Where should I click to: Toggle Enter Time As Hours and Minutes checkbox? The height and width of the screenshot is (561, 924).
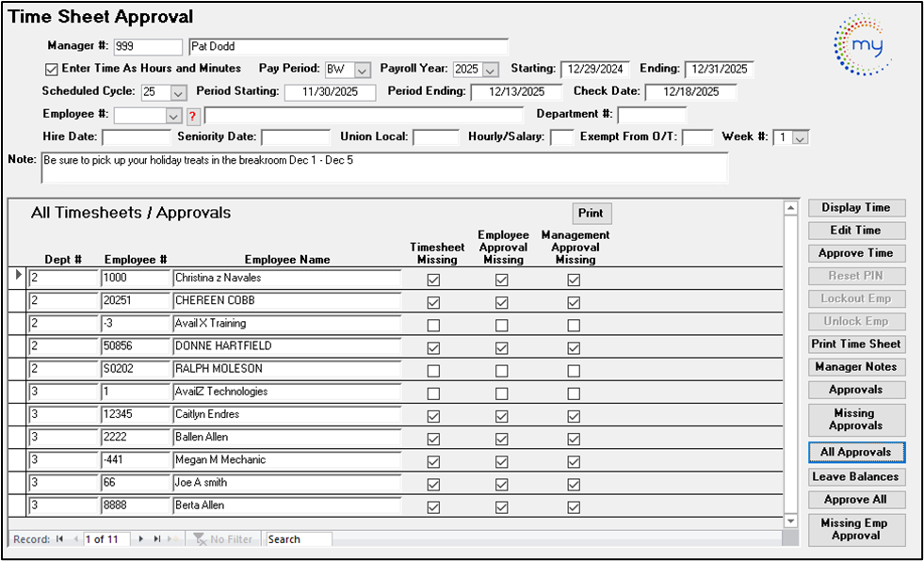click(x=52, y=69)
